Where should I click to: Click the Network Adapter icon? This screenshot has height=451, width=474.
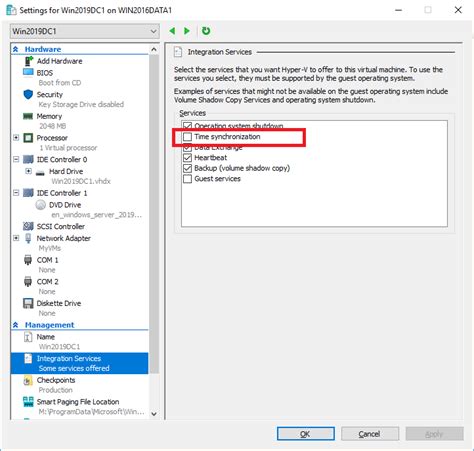(28, 238)
